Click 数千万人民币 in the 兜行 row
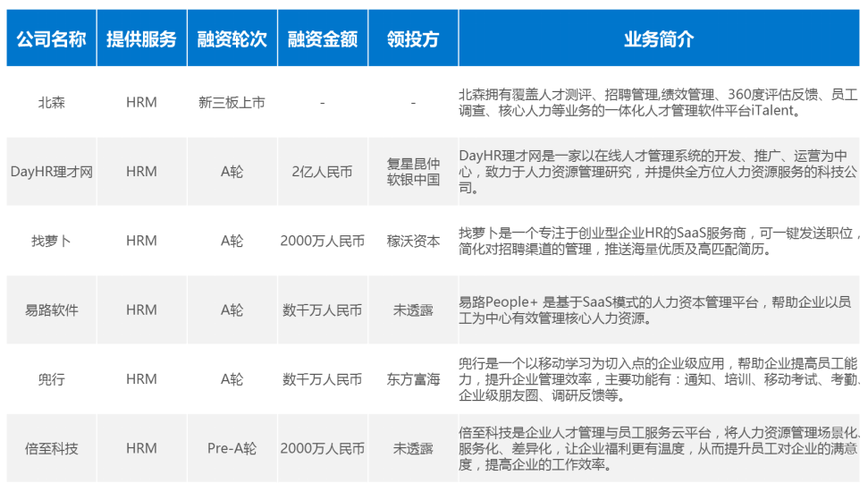The width and height of the screenshot is (868, 492). [322, 379]
